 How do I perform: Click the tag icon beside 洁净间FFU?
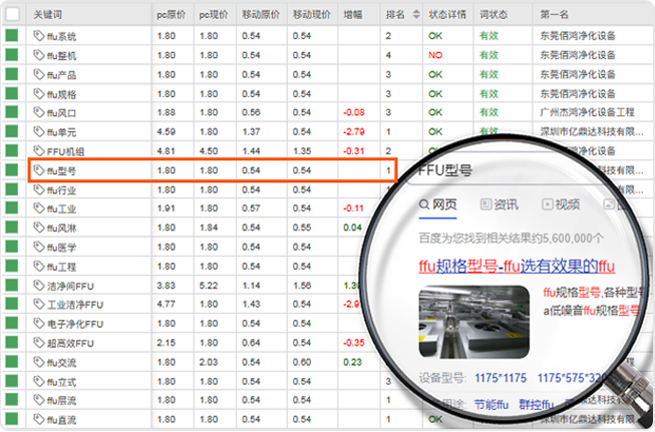pyautogui.click(x=39, y=286)
